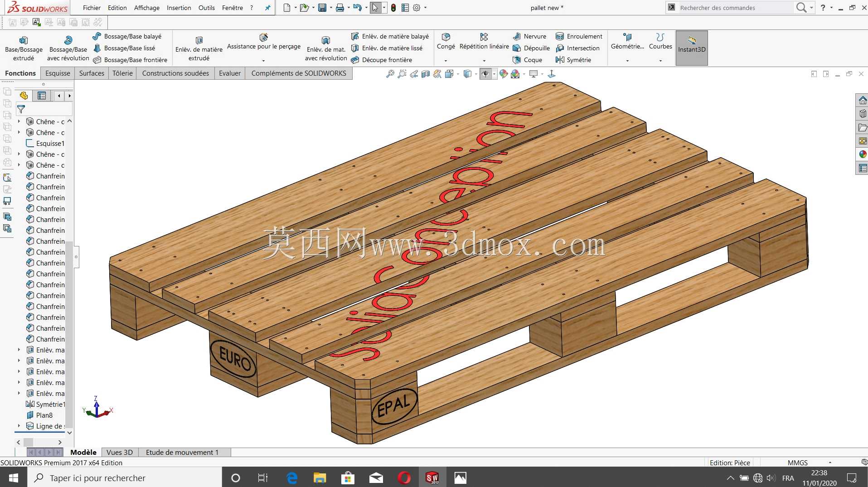The image size is (868, 487).
Task: Switch to the Evaluer tab
Action: [230, 73]
